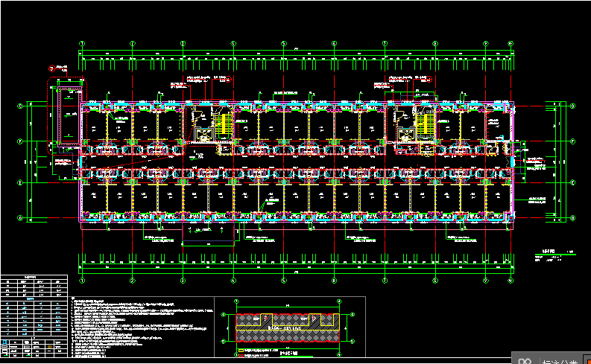This screenshot has height=364, width=591.
Task: Select axis bubble F on right side
Action: [572, 141]
